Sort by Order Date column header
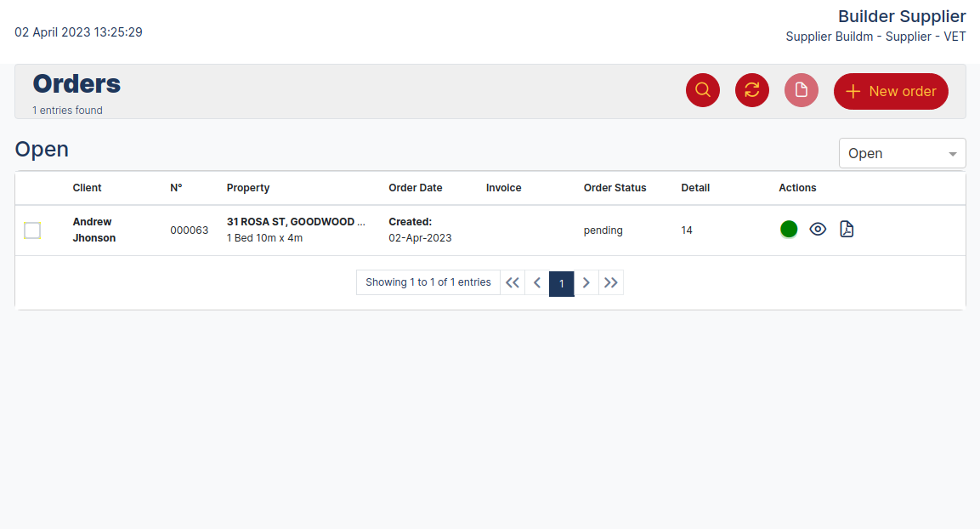The image size is (980, 529). [416, 188]
